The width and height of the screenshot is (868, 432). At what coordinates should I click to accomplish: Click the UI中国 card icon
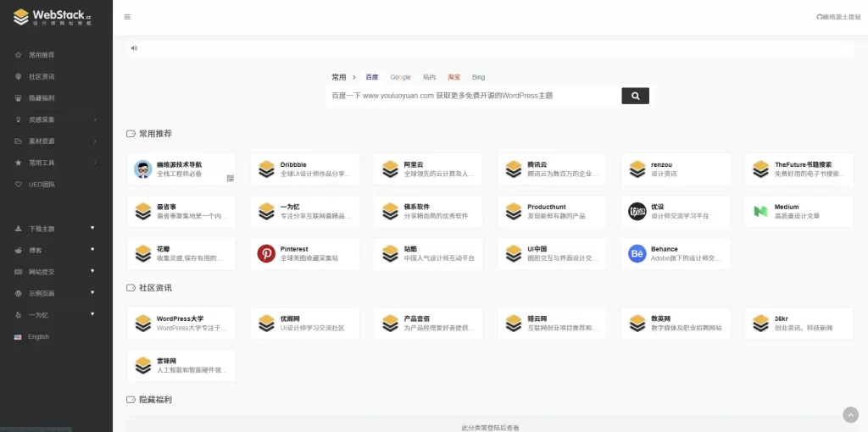[514, 254]
